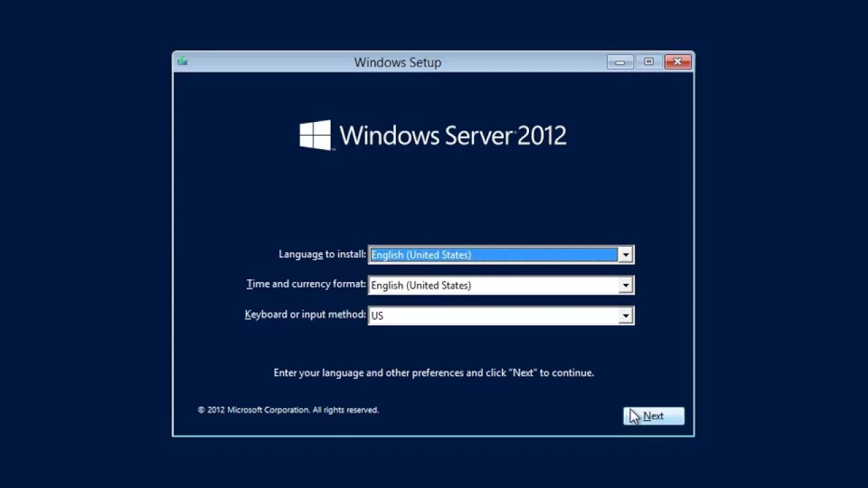Open the Time and currency format arrow
The height and width of the screenshot is (488, 868).
click(x=626, y=285)
